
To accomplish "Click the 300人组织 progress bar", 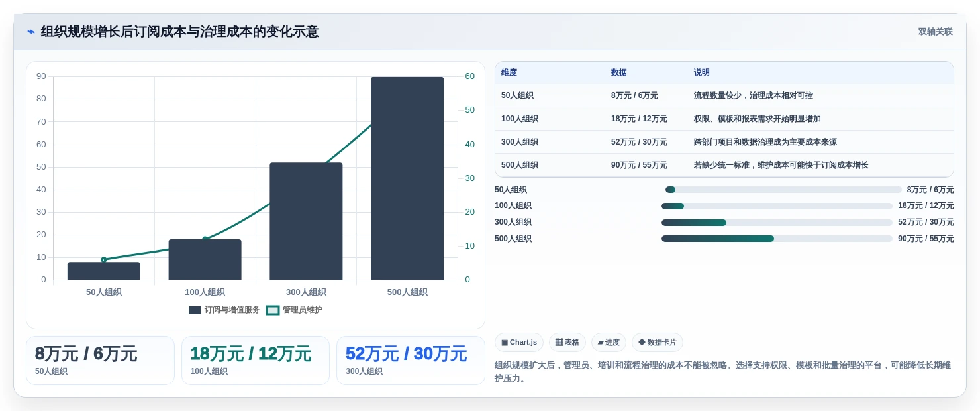I will (777, 223).
